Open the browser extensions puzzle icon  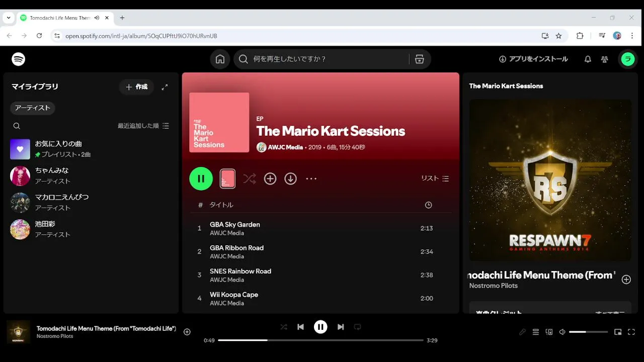(580, 36)
